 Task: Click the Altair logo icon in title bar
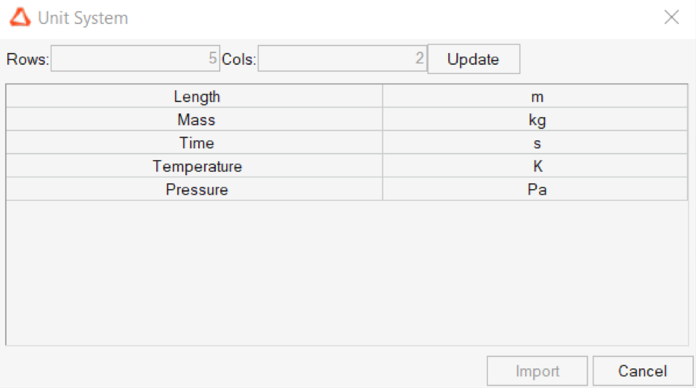tap(20, 18)
